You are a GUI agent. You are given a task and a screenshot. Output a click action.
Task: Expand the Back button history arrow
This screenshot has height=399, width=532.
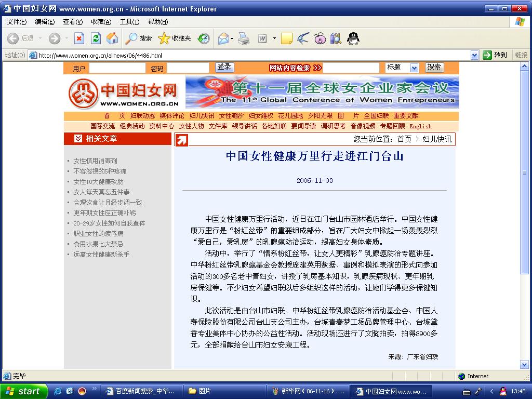[40, 38]
